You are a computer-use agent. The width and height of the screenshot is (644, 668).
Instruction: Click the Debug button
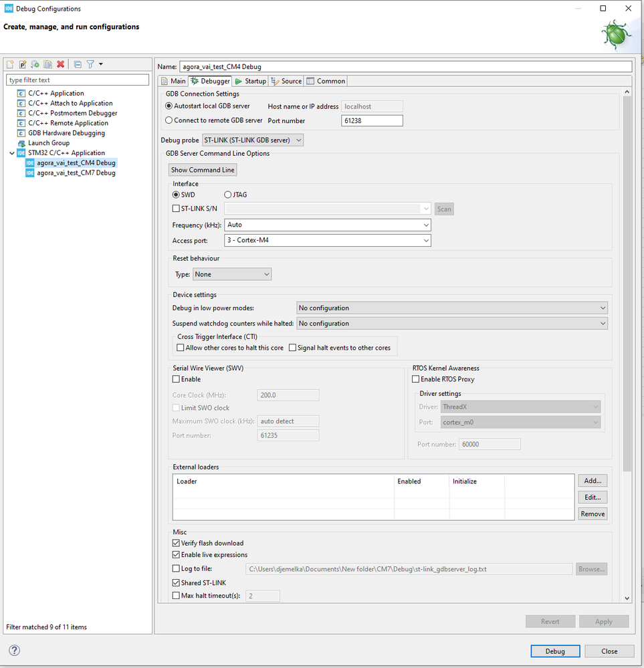coord(555,651)
